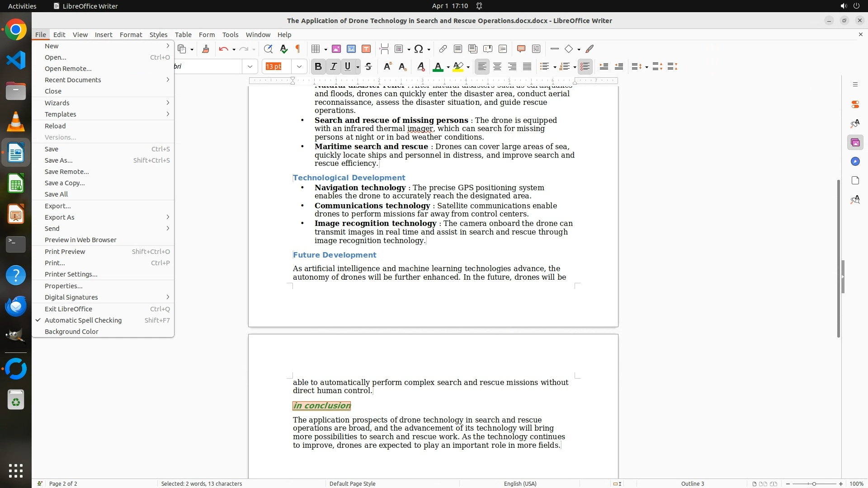Open the Navigator sidebar panel icon

(855, 161)
